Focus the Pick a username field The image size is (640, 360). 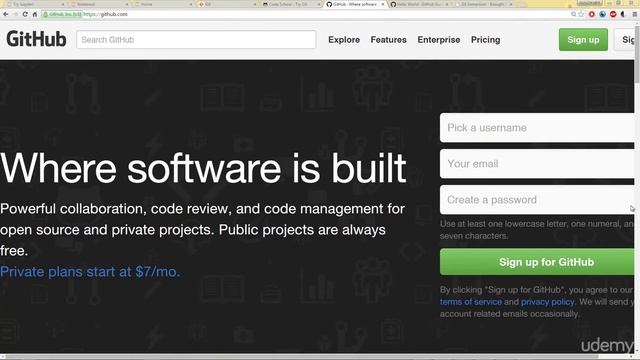coord(537,128)
